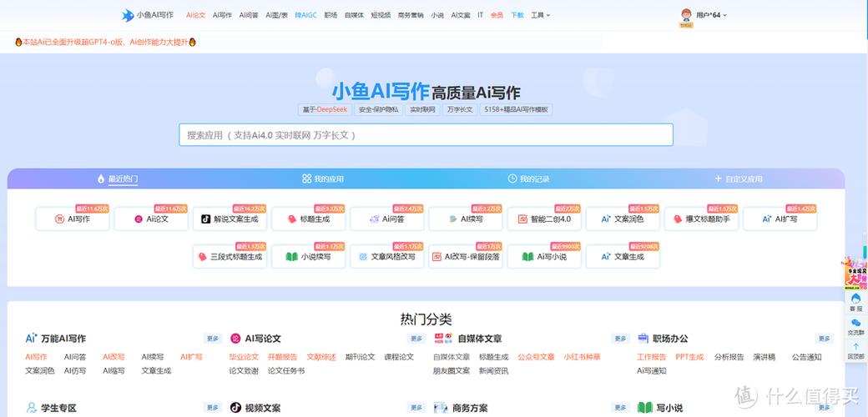Open the 标题生成 hot app card
This screenshot has height=417, width=868.
pos(308,219)
